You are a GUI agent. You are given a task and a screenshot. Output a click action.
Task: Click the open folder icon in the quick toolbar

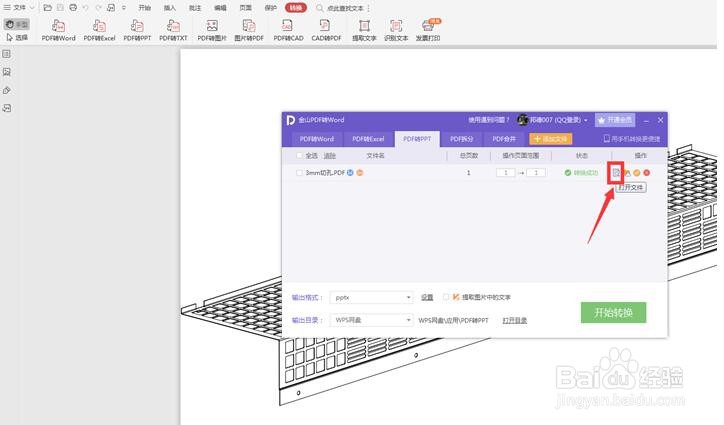click(48, 8)
